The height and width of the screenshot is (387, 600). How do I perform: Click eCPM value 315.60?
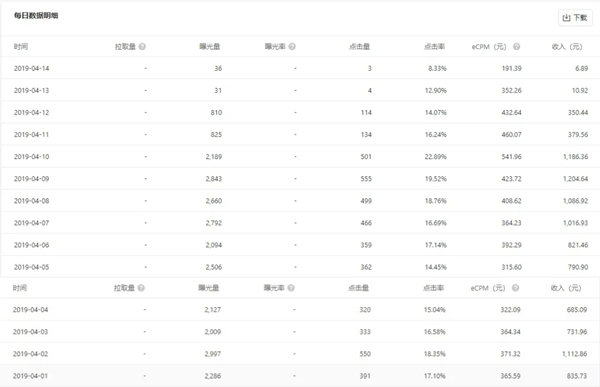click(512, 267)
